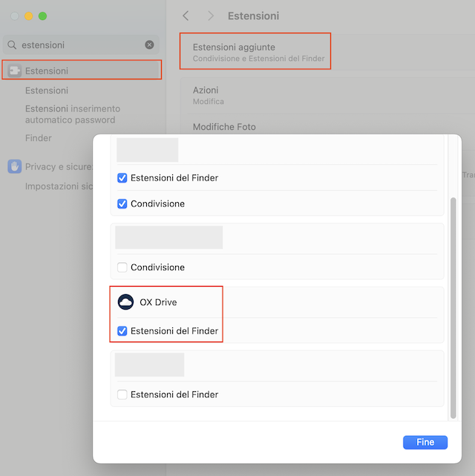Click the dialog's vertical scrollbar
The width and height of the screenshot is (475, 476).
point(453,308)
